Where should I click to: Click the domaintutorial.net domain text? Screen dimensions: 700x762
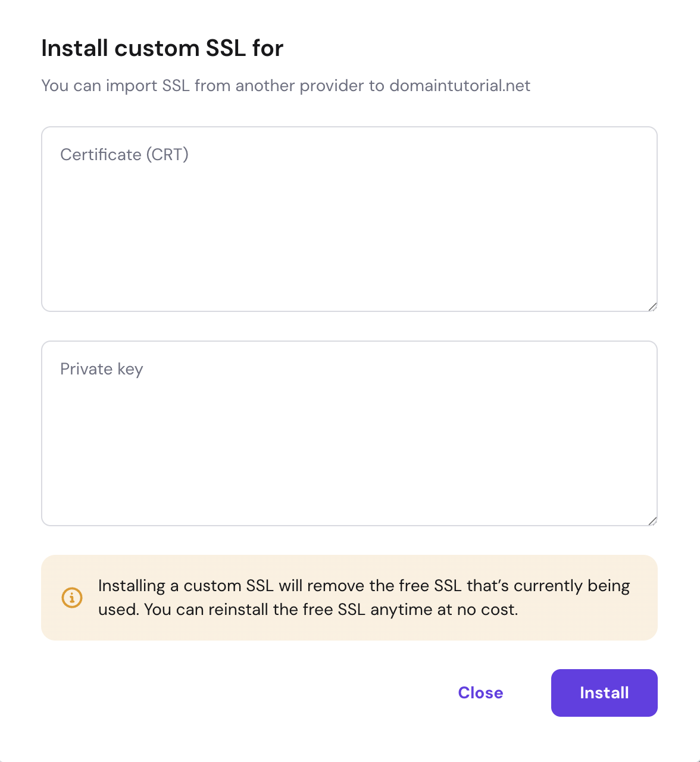coord(460,86)
